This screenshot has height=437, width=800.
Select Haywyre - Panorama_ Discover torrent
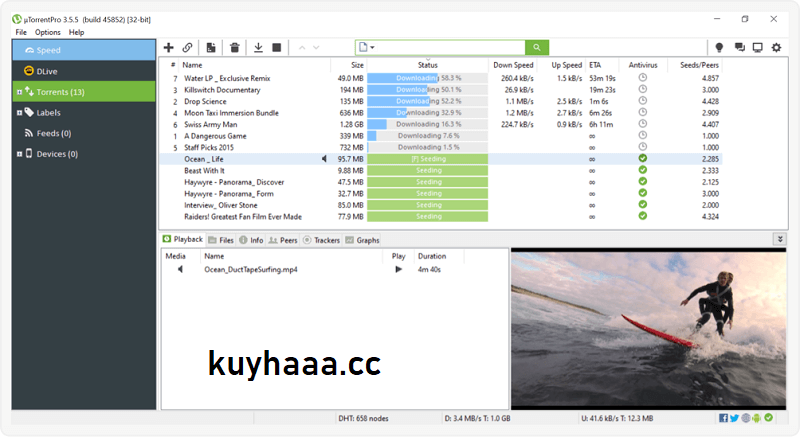click(x=441, y=182)
